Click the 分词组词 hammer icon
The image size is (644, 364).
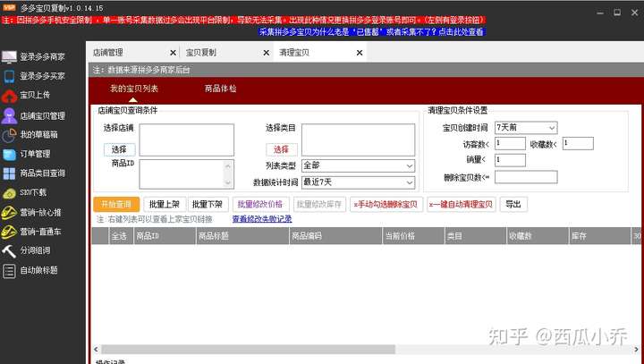pyautogui.click(x=9, y=250)
